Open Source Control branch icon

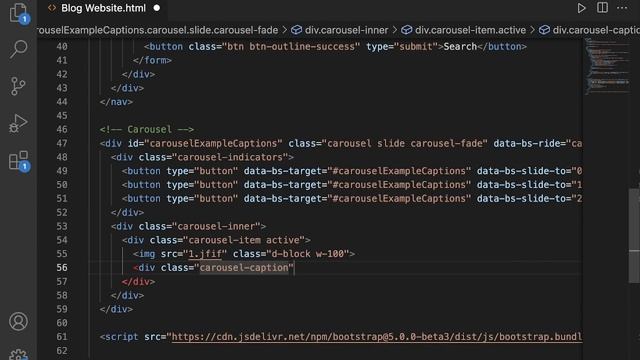click(x=18, y=86)
